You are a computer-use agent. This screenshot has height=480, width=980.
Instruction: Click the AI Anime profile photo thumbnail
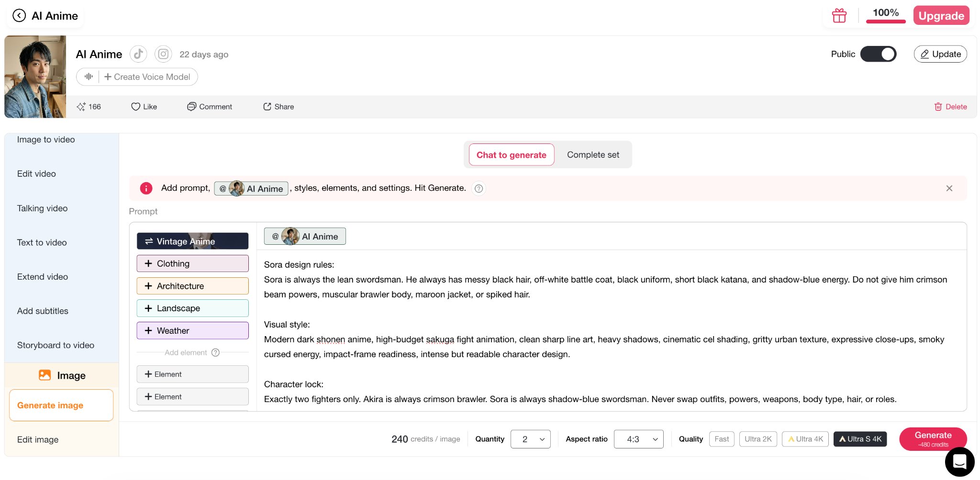pyautogui.click(x=35, y=76)
